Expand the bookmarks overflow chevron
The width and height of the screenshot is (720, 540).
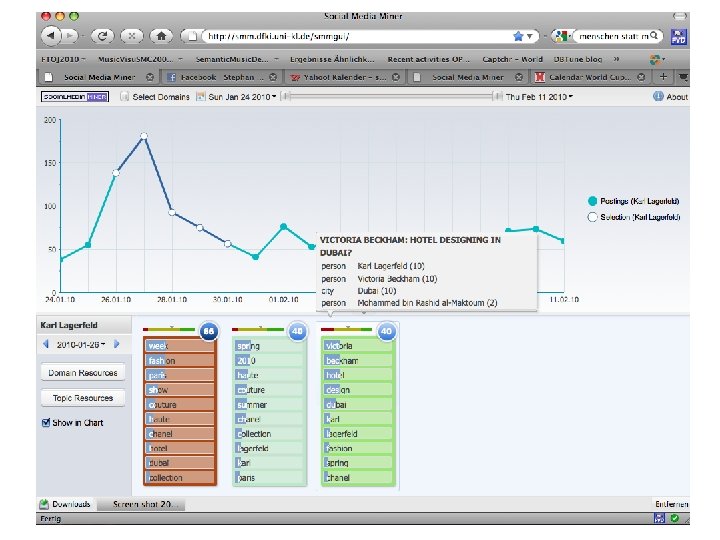point(616,59)
